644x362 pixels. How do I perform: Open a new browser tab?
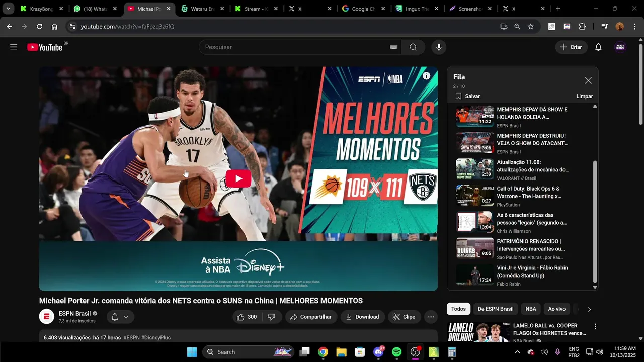coord(558,9)
